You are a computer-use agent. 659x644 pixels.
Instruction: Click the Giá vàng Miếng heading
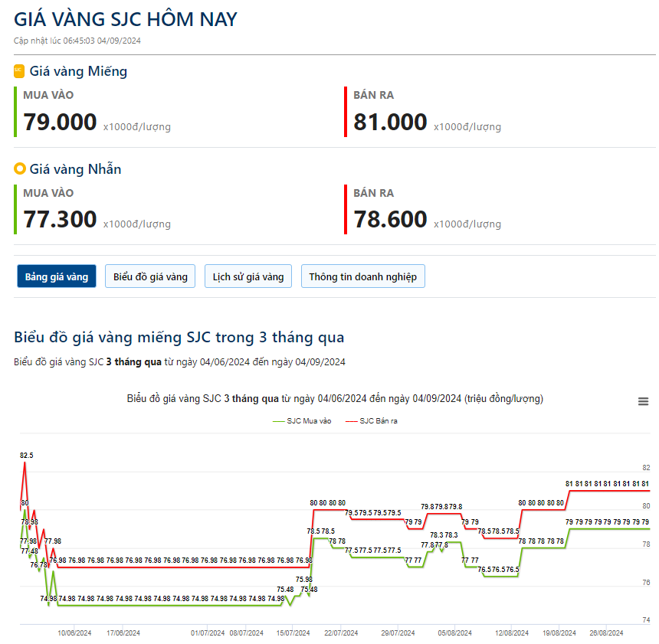pos(78,71)
